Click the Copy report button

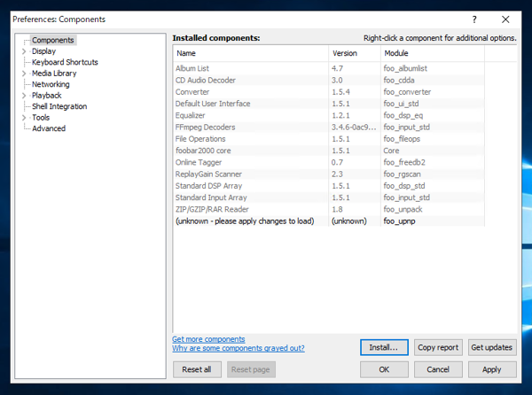(x=438, y=347)
